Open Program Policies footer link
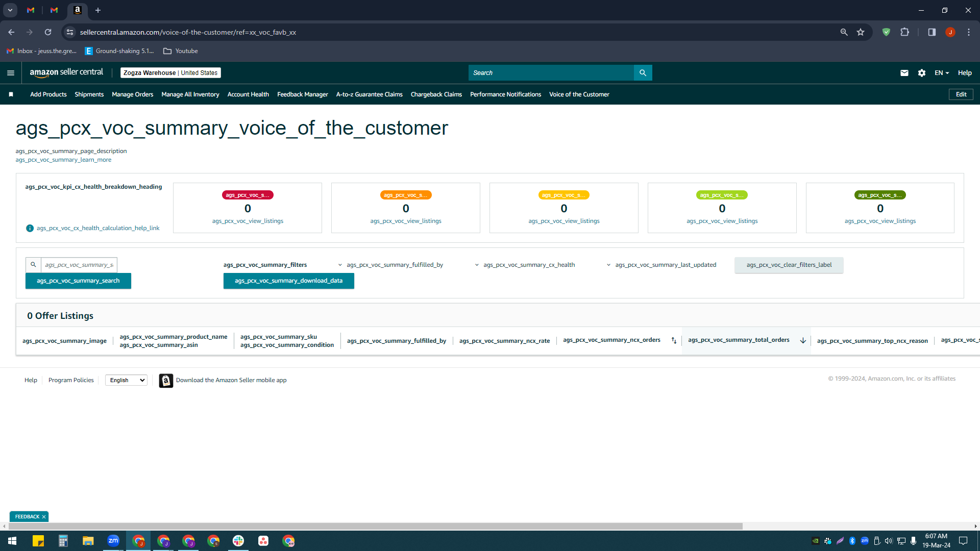The image size is (980, 551). pos(71,381)
